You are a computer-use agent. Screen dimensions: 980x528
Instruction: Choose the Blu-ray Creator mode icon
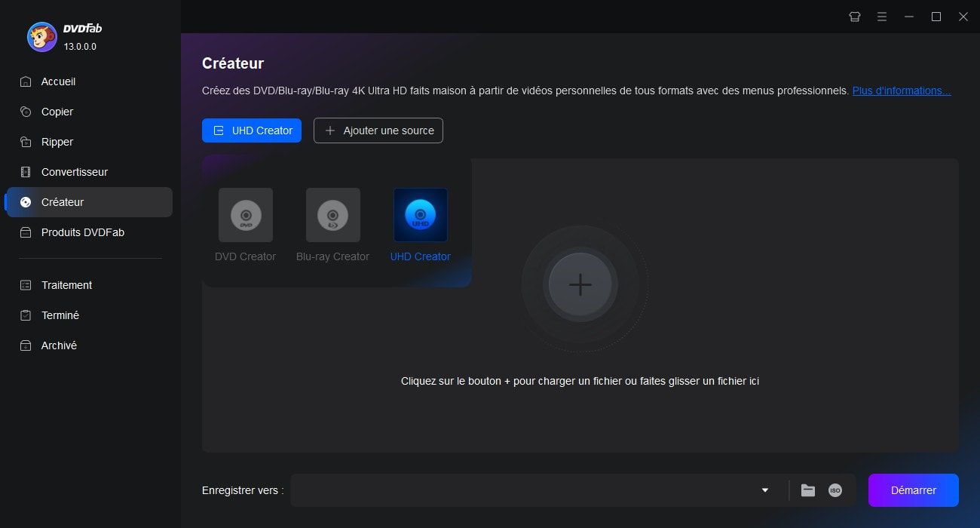333,215
